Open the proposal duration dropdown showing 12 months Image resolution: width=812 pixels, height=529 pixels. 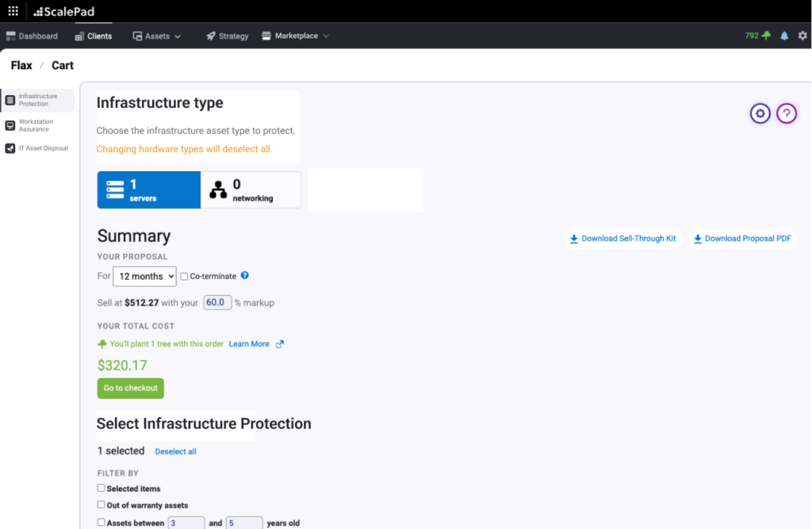(144, 276)
